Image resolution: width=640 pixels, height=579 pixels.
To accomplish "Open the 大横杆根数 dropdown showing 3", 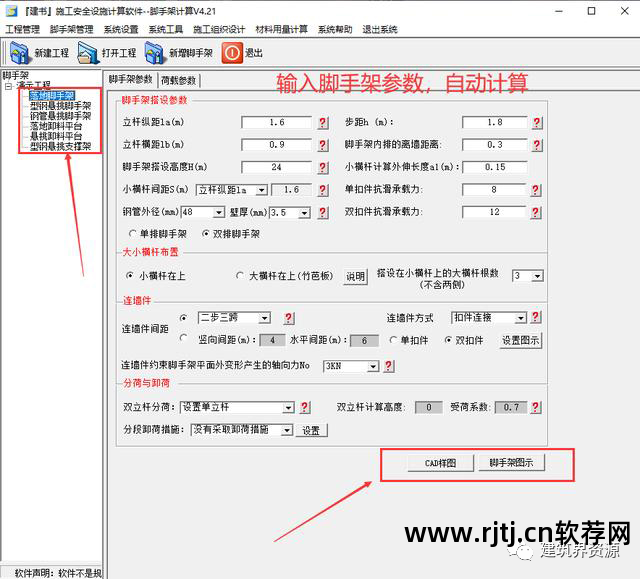I will coord(537,276).
